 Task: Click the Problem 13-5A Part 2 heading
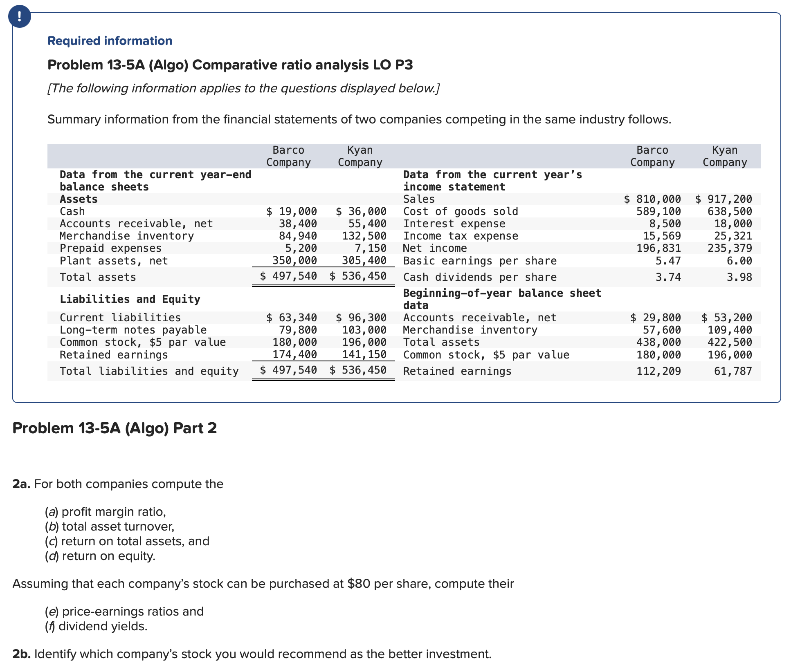pyautogui.click(x=115, y=428)
